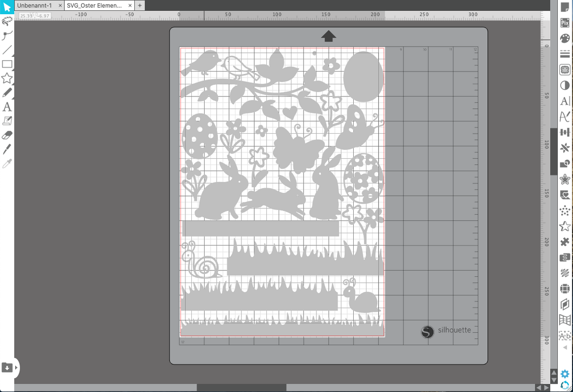Open the Pix panel
The height and width of the screenshot is (392, 573).
[x=565, y=23]
